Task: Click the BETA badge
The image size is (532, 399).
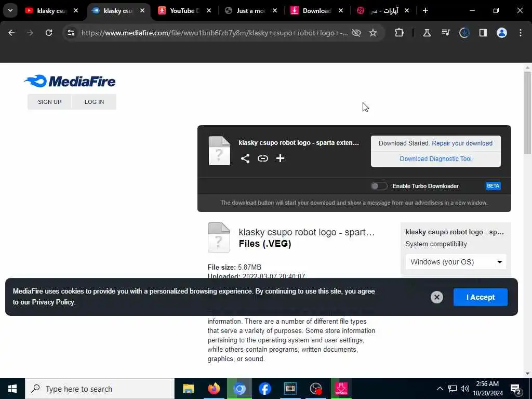Action: point(493,186)
